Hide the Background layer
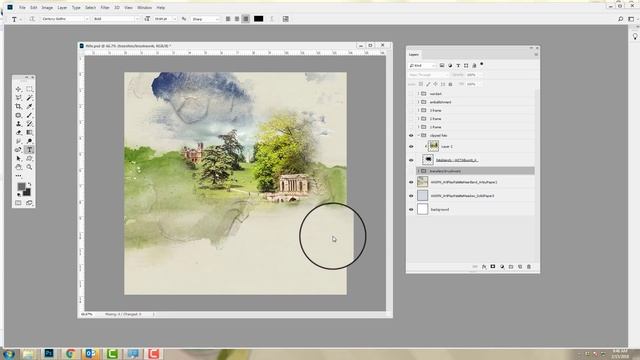Viewport: 640px width, 360px height. tap(411, 209)
